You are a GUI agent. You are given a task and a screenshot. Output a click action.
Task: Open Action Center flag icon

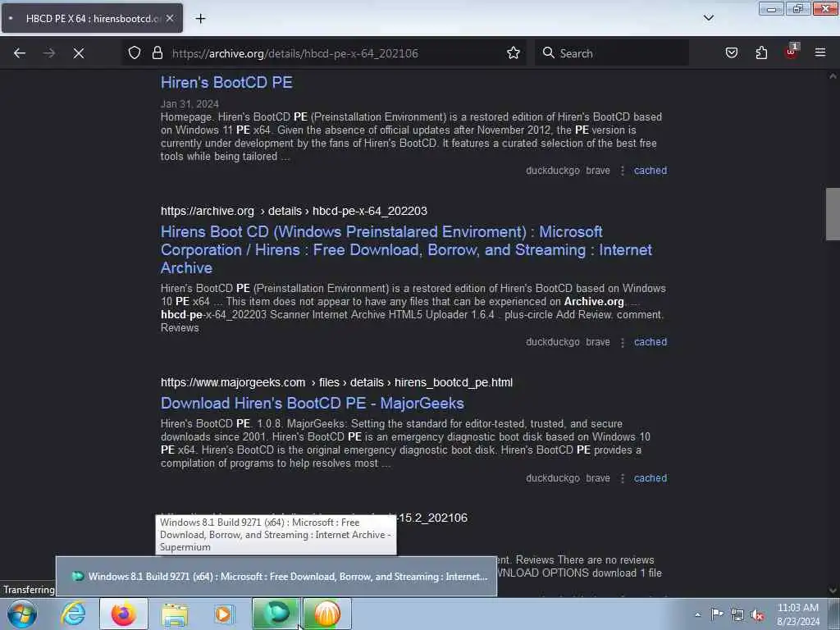pyautogui.click(x=717, y=614)
